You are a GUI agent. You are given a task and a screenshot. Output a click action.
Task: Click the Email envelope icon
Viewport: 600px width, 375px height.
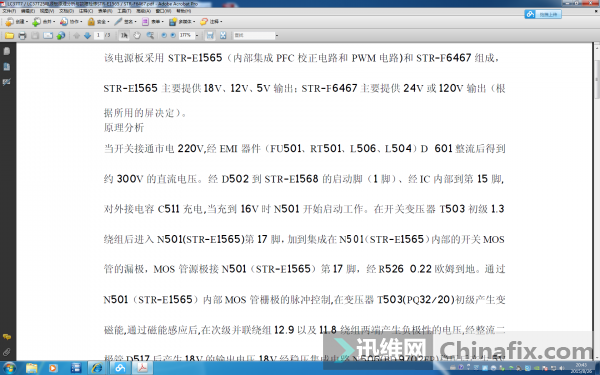48,36
